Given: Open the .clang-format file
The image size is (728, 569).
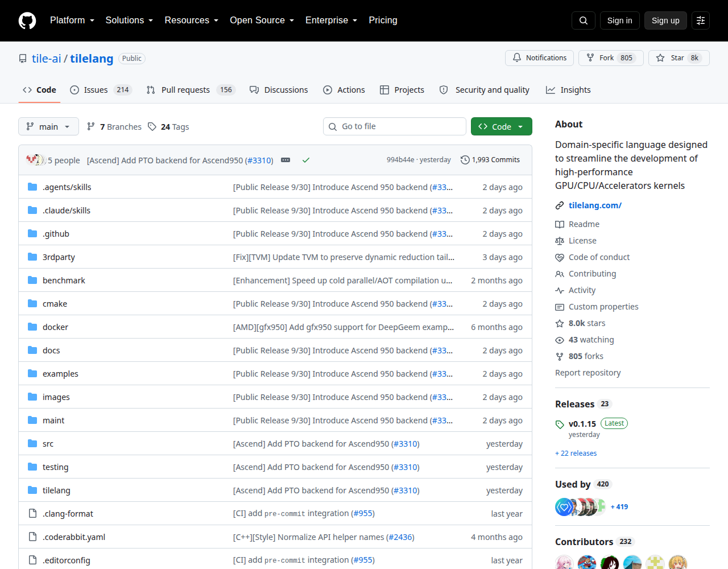Looking at the screenshot, I should [68, 514].
